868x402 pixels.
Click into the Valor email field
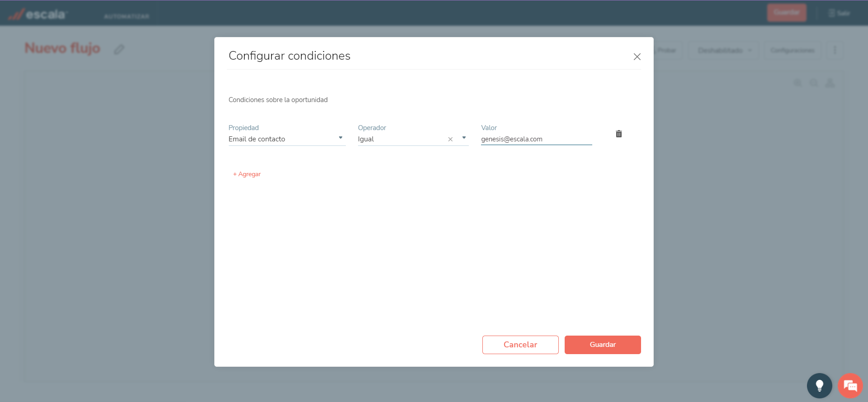coord(536,139)
